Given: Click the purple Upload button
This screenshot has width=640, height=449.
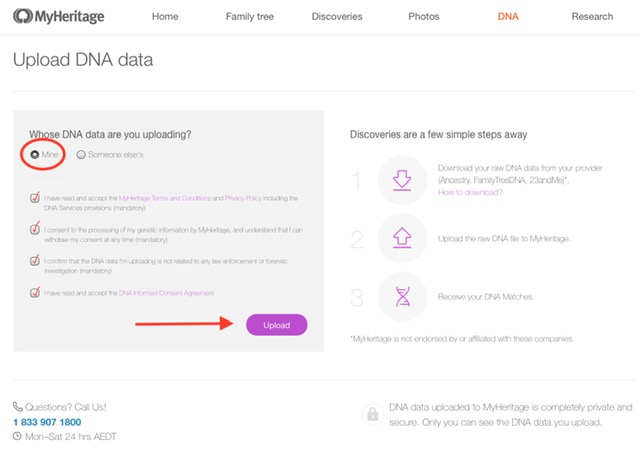Looking at the screenshot, I should click(x=277, y=325).
